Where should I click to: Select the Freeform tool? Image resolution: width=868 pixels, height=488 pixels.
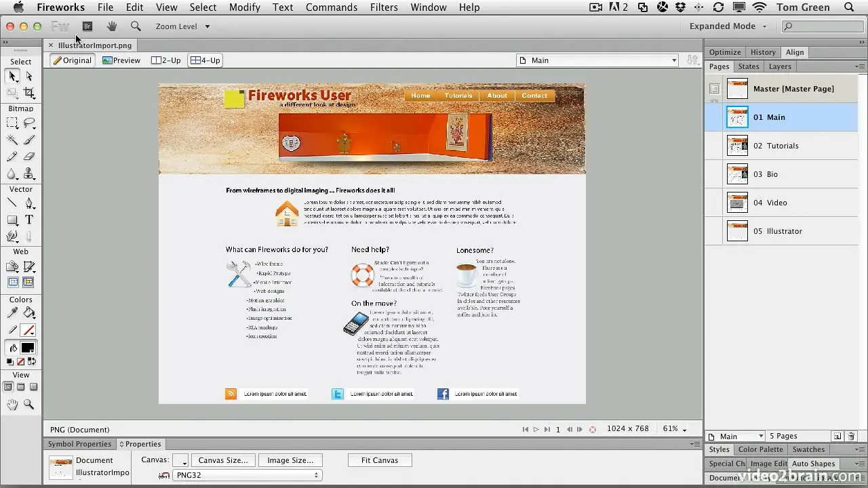(13, 237)
